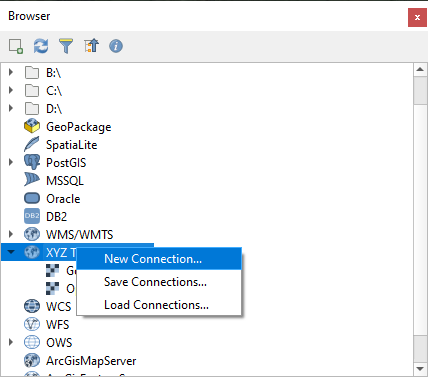Screen dimensions: 428x377
Task: Click the scrollbar up arrow
Action: [420, 69]
